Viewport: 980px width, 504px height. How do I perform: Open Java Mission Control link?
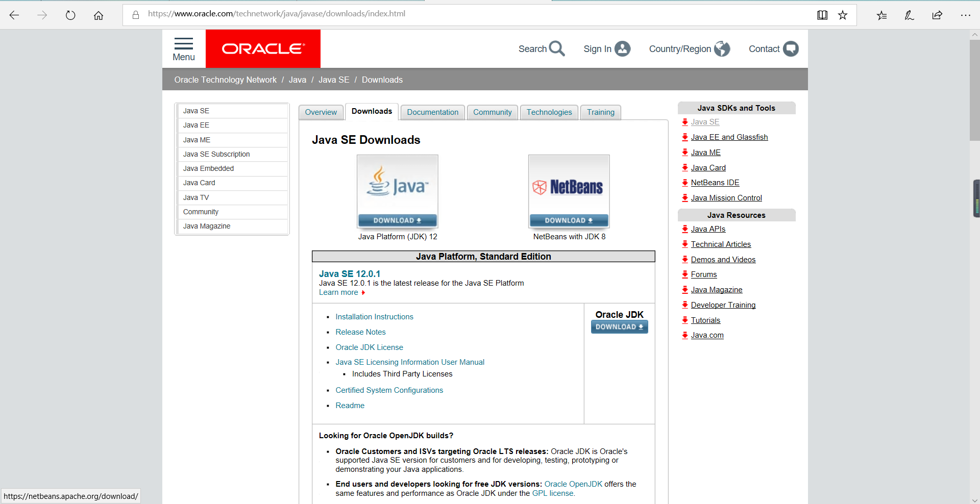tap(726, 198)
